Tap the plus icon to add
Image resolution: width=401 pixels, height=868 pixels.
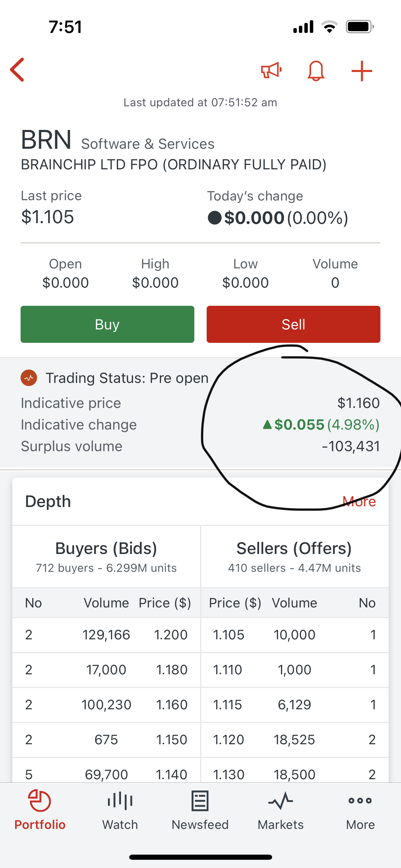(x=362, y=71)
